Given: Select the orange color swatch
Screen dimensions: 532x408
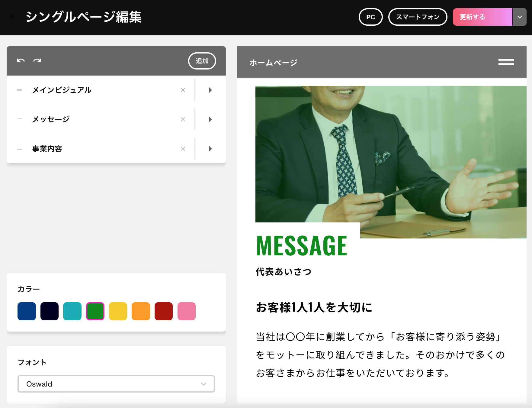Looking at the screenshot, I should 141,311.
